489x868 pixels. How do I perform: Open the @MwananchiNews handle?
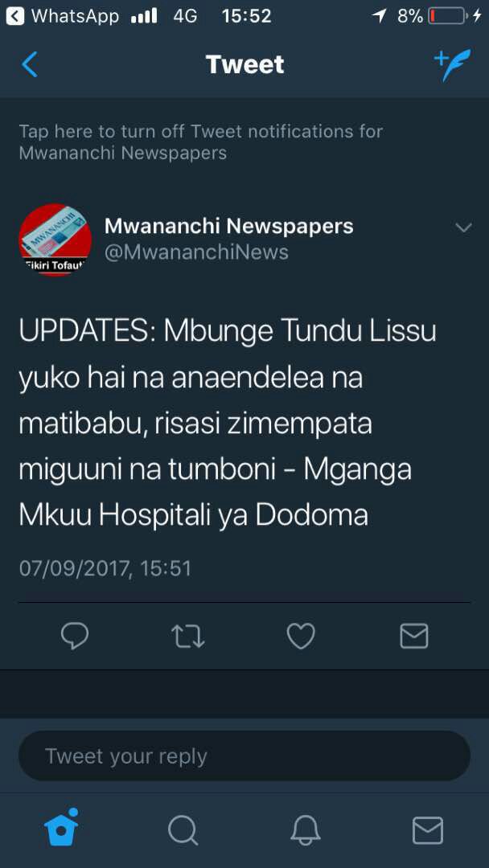click(x=196, y=252)
